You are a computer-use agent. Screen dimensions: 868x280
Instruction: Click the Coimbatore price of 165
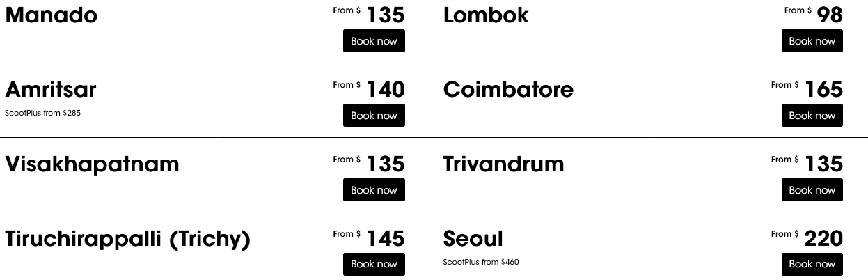pyautogui.click(x=823, y=89)
